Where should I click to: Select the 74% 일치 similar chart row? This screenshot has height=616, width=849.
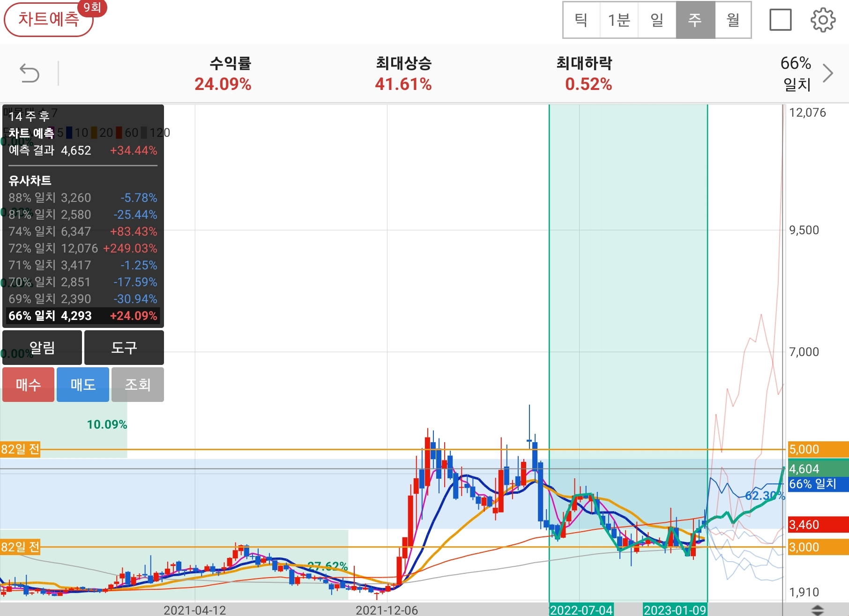point(83,231)
